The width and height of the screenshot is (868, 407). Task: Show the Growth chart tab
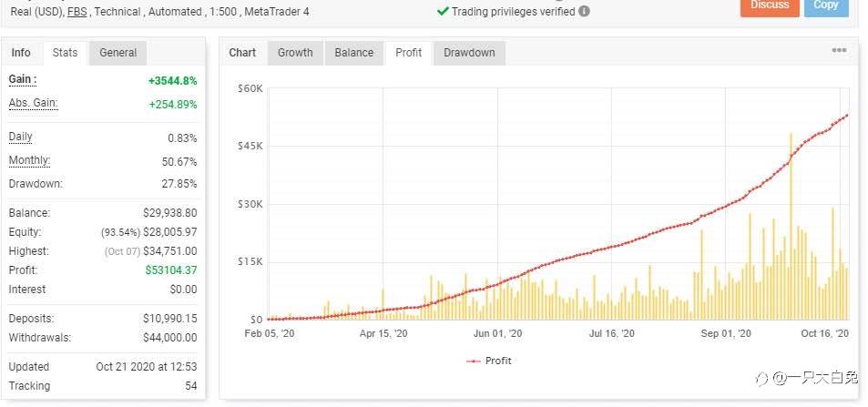pyautogui.click(x=295, y=53)
